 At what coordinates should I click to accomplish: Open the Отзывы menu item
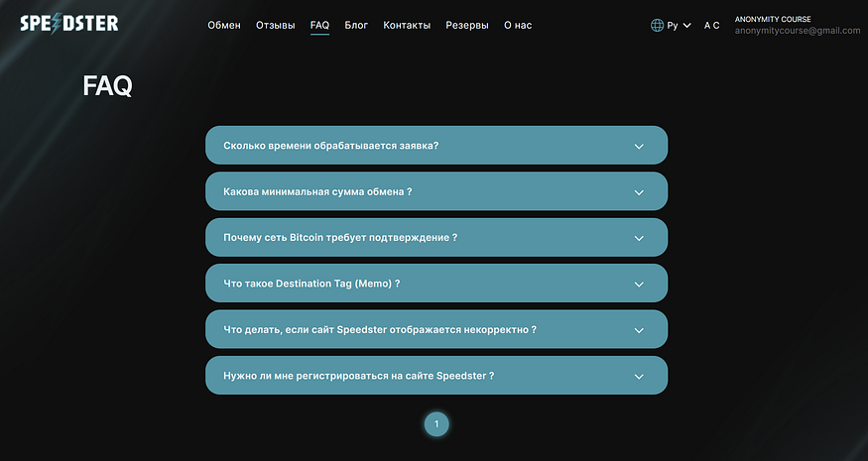(x=275, y=26)
